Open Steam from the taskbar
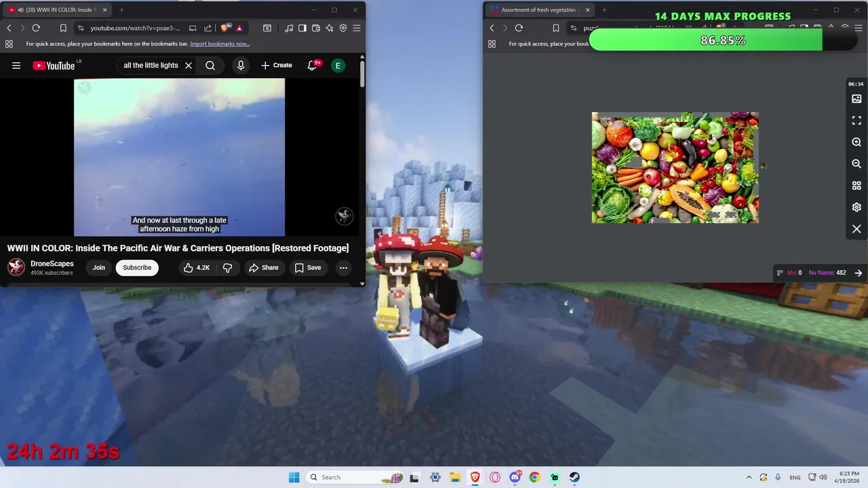Image resolution: width=868 pixels, height=488 pixels. point(574,477)
